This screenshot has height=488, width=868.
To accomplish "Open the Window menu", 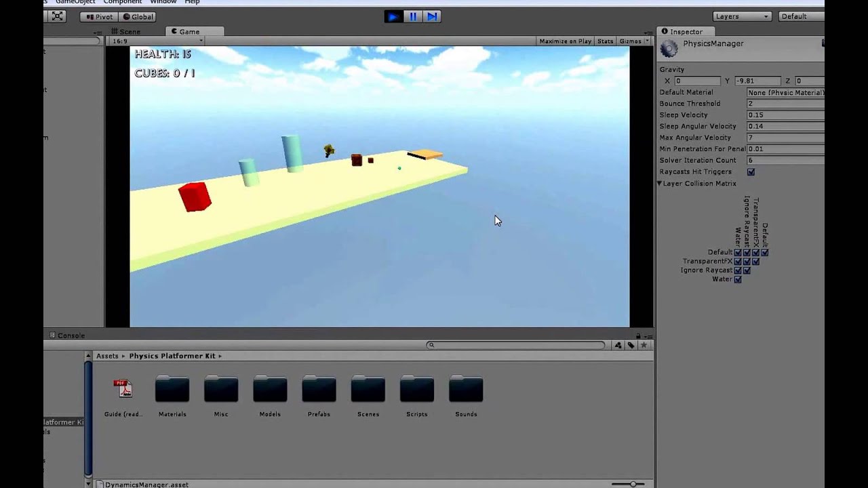I will coord(163,2).
